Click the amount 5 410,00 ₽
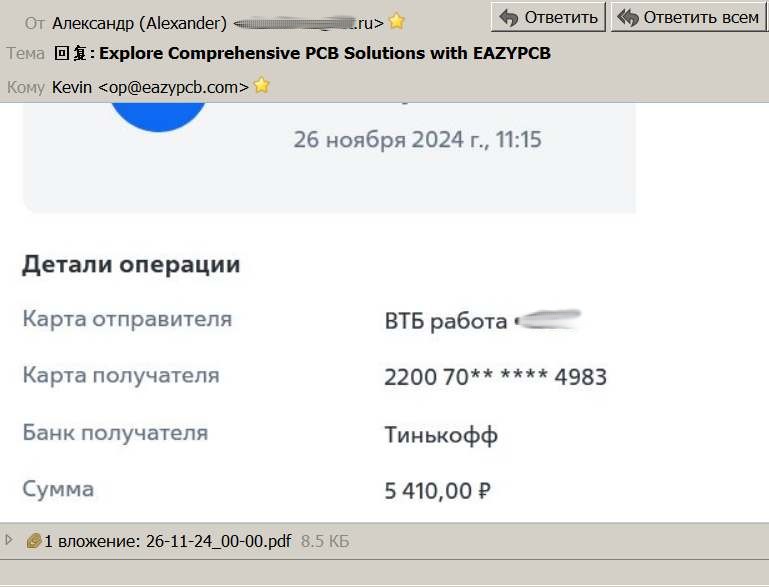Screen dimensions: 769x587 437,491
